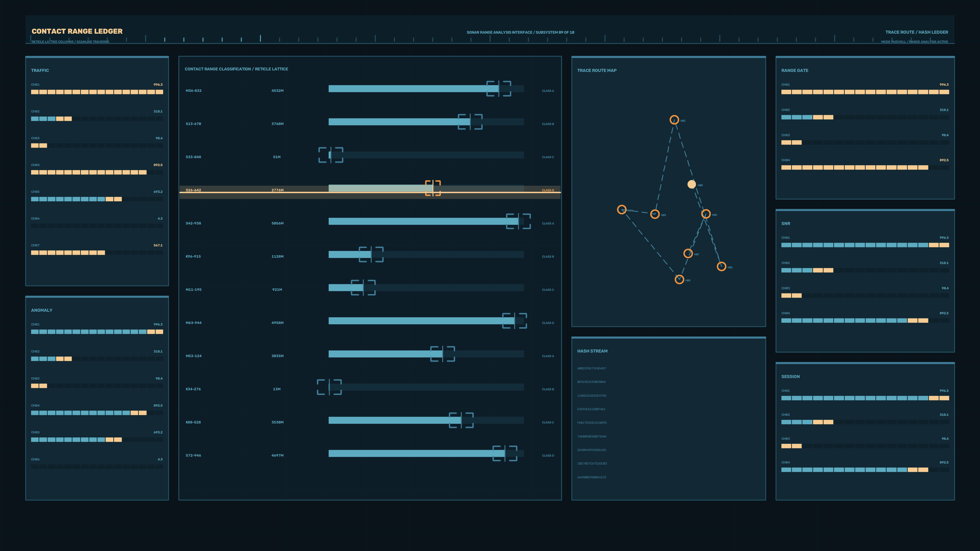Click hash entry 11BAD2CA25CE475D

pyautogui.click(x=592, y=395)
